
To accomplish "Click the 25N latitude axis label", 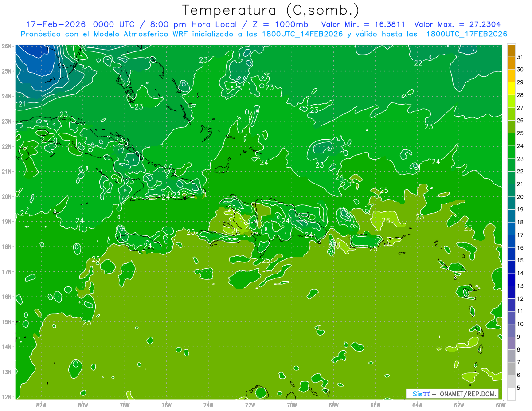I will pos(7,71).
